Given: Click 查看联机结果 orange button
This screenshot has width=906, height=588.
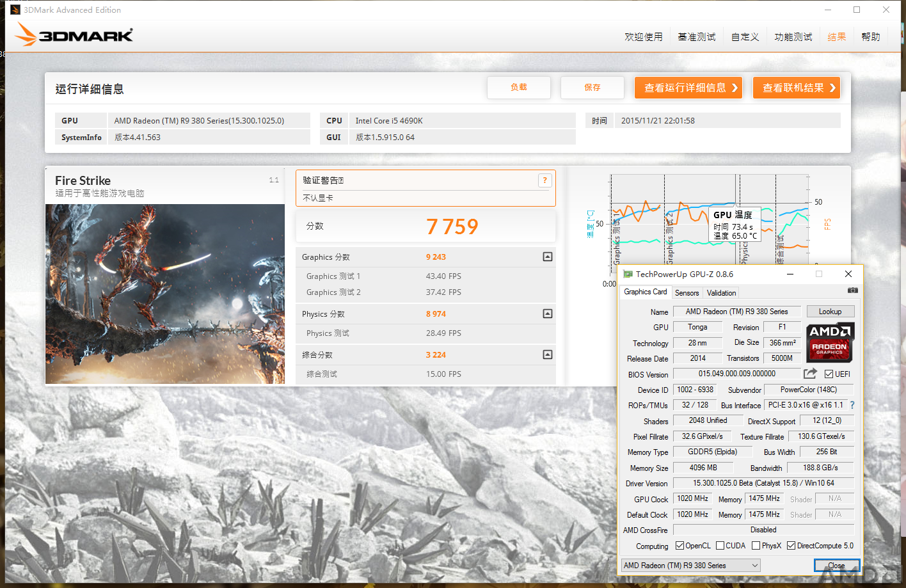Looking at the screenshot, I should [797, 88].
